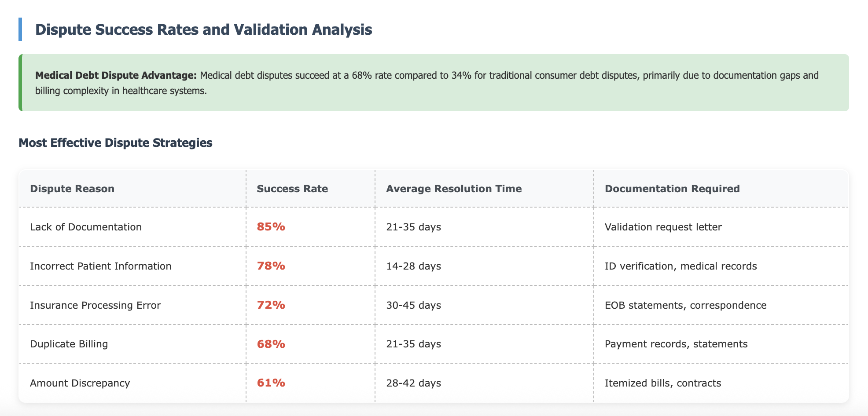This screenshot has width=868, height=416.
Task: Select Validation request letter cell
Action: 721,227
